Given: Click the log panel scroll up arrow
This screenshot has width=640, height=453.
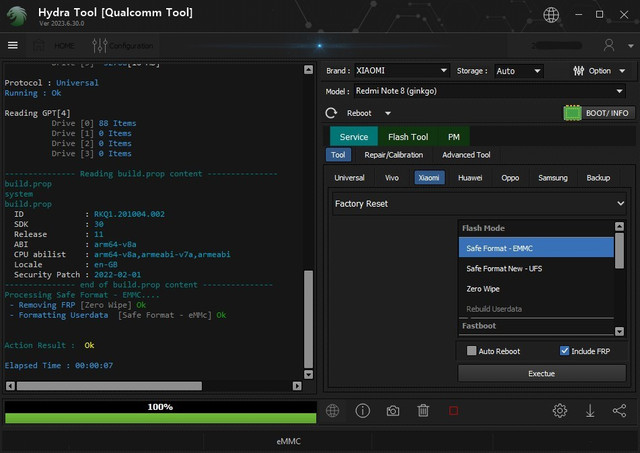Looking at the screenshot, I should tap(309, 70).
